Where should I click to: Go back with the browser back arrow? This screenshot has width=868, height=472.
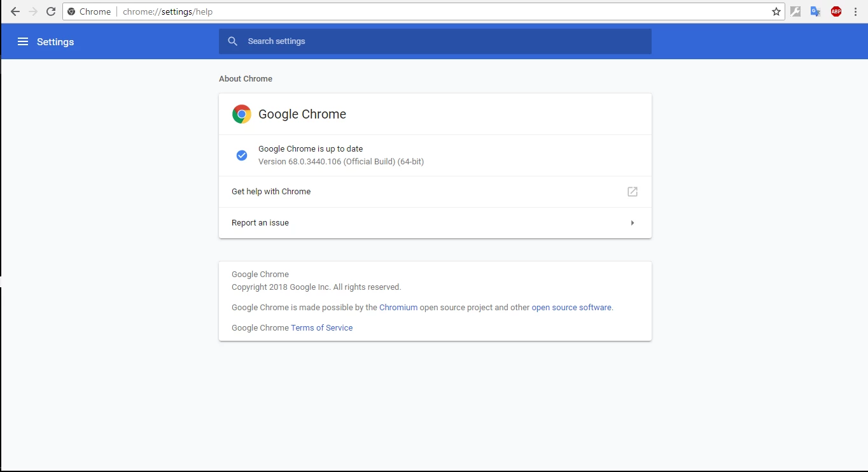15,11
